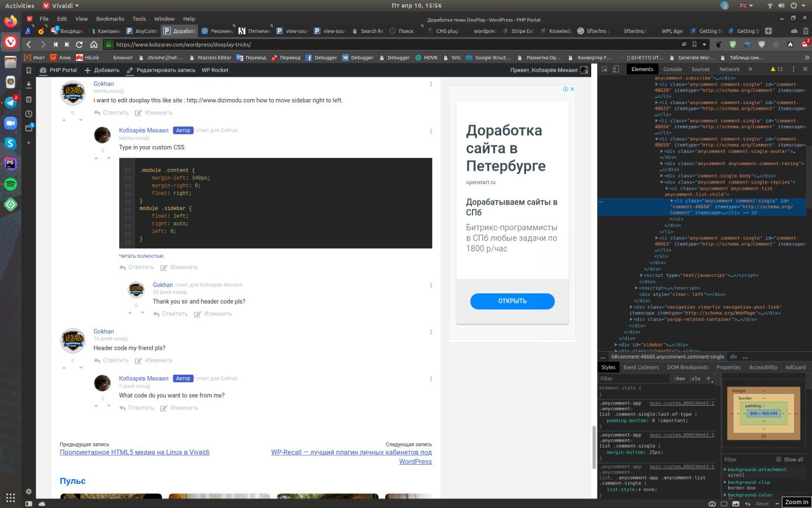Open the Tools menu
Screen dimensions: 812x508
(139, 19)
